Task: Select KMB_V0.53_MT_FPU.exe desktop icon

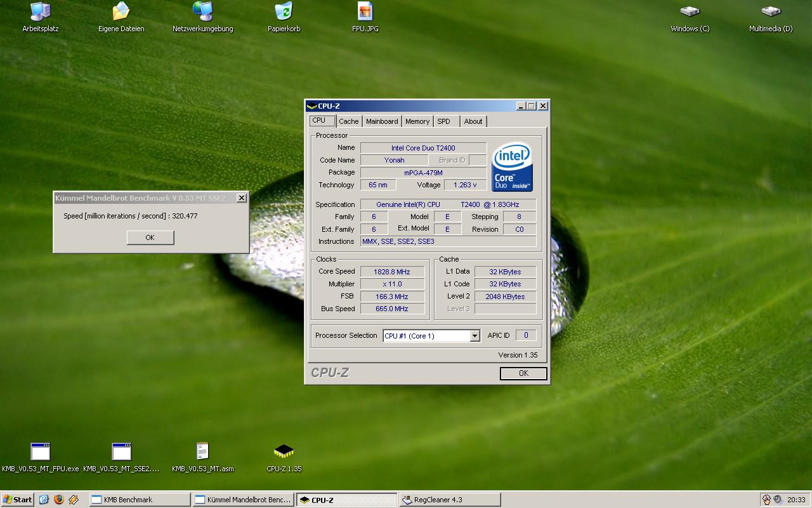Action: click(x=41, y=457)
